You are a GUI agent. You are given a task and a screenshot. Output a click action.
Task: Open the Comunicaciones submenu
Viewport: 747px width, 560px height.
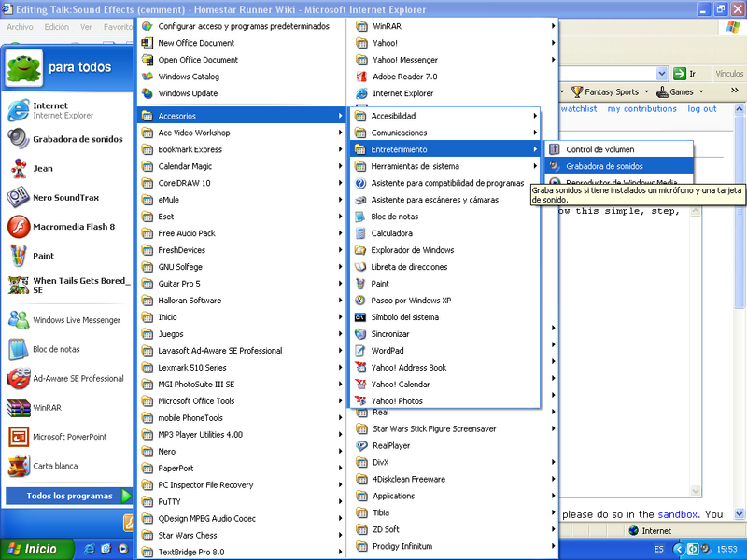pos(445,133)
